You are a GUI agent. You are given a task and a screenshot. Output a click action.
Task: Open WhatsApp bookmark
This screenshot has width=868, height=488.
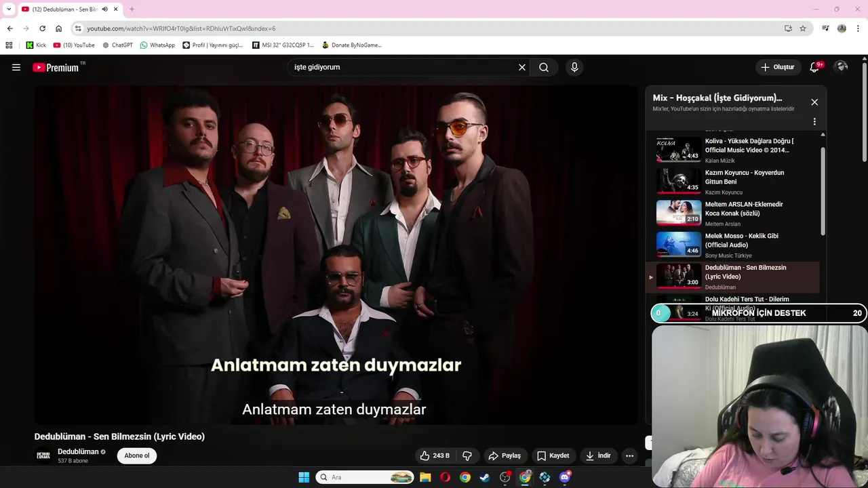coord(157,45)
